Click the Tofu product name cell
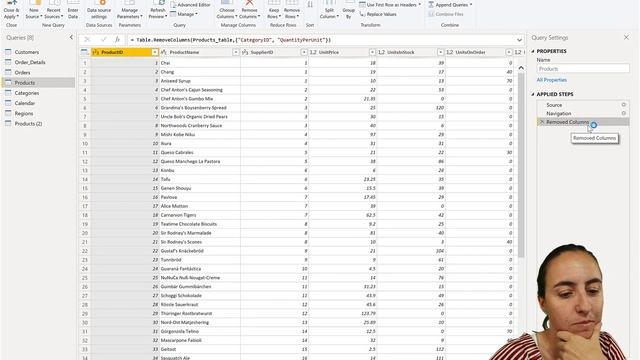Image resolution: width=640 pixels, height=360 pixels. coord(199,179)
